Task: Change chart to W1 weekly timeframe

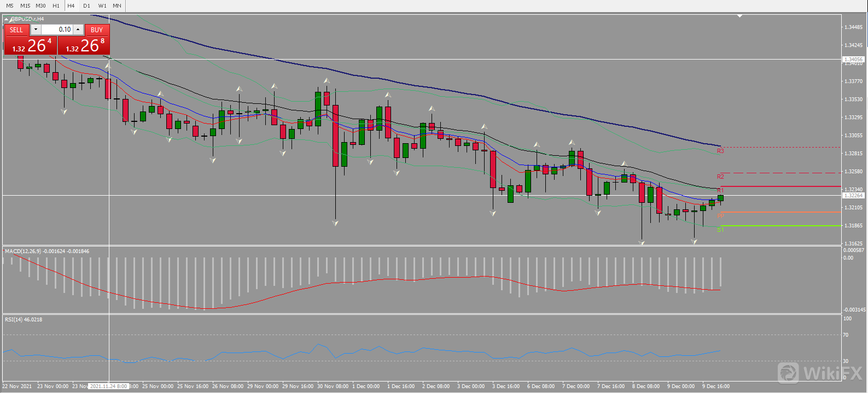Action: click(x=102, y=5)
